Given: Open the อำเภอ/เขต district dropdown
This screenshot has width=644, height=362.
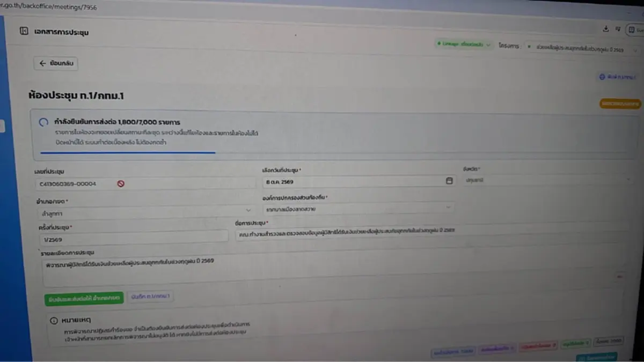Looking at the screenshot, I should point(145,211).
